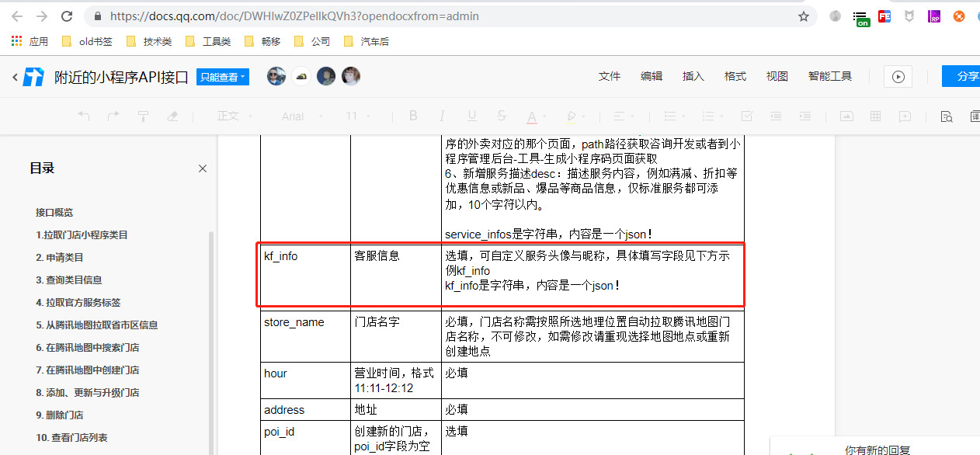Click the presentation play icon
This screenshot has width=980, height=455.
[898, 76]
